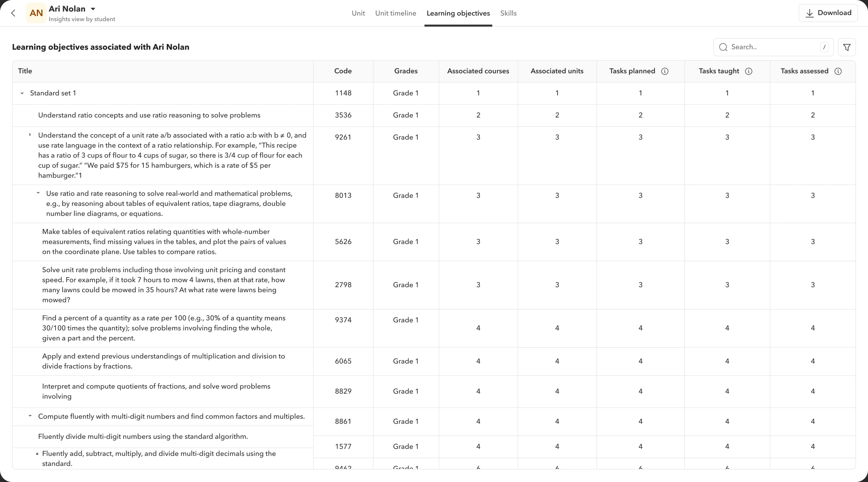Focus the Search input field

coord(773,47)
